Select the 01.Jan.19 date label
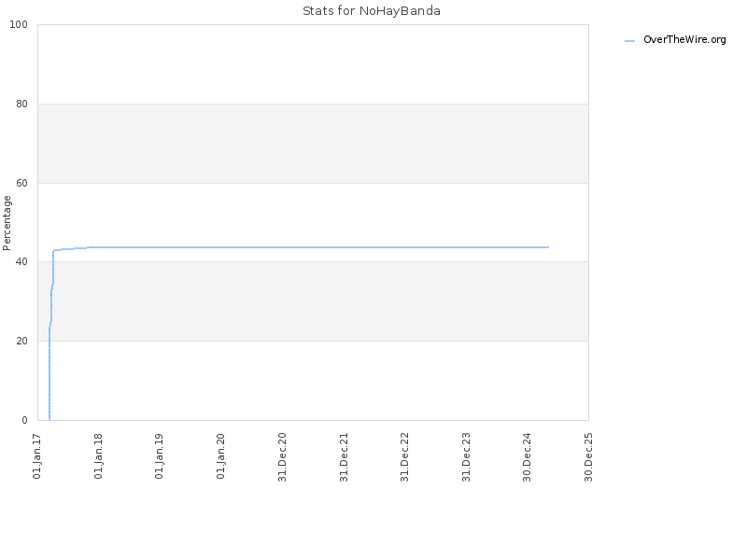 pos(159,456)
